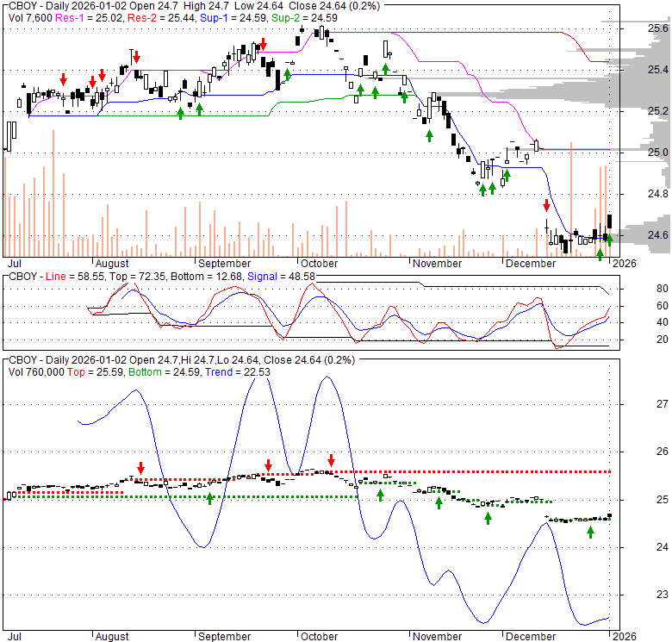Click the 2026 label on the top time axis
Screen dimensions: 672x642
point(623,264)
